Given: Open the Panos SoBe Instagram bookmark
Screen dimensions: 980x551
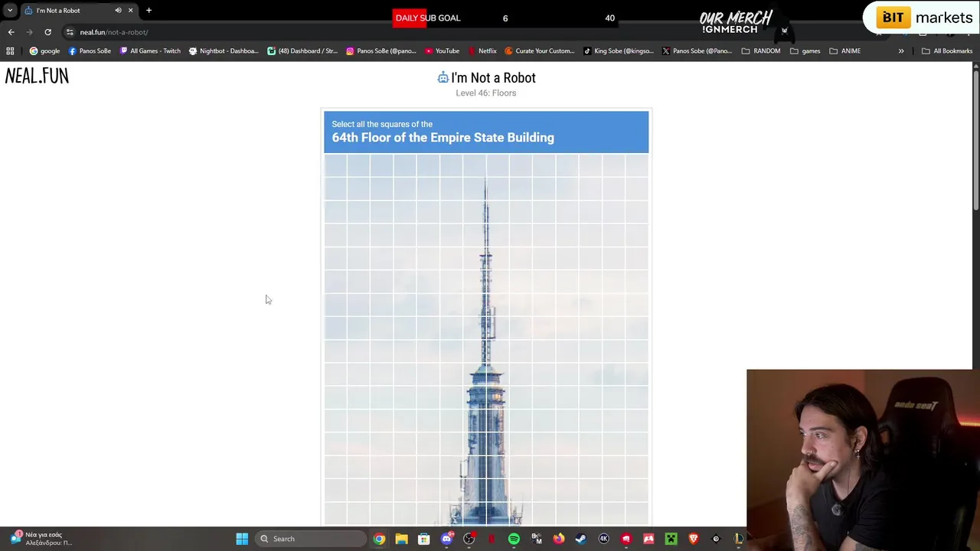Looking at the screenshot, I should pyautogui.click(x=381, y=51).
